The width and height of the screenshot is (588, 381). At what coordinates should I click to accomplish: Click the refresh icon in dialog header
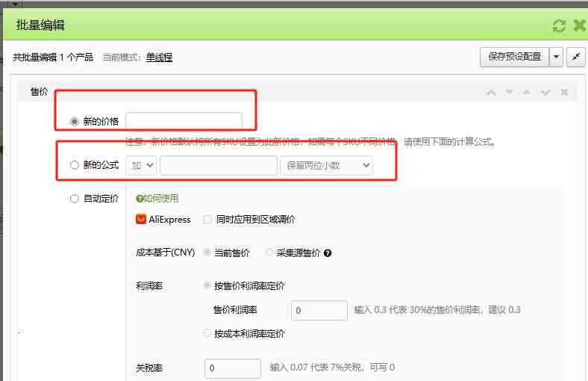tap(559, 26)
